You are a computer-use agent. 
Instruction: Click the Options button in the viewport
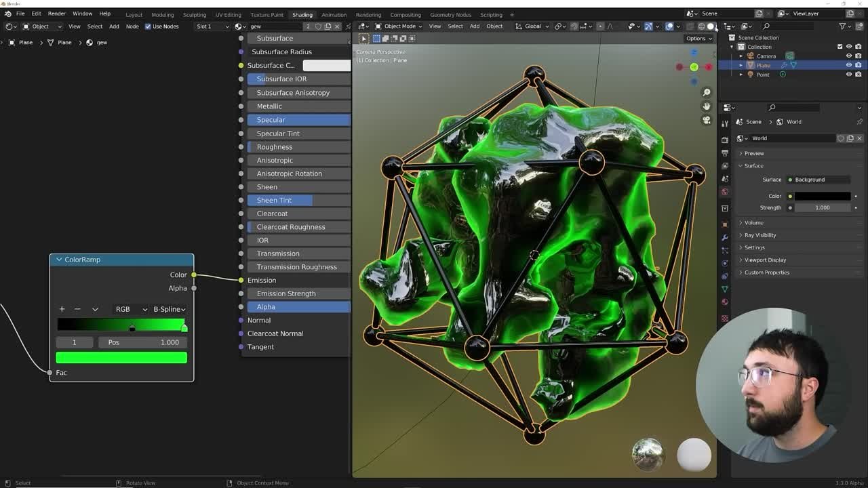(x=697, y=38)
